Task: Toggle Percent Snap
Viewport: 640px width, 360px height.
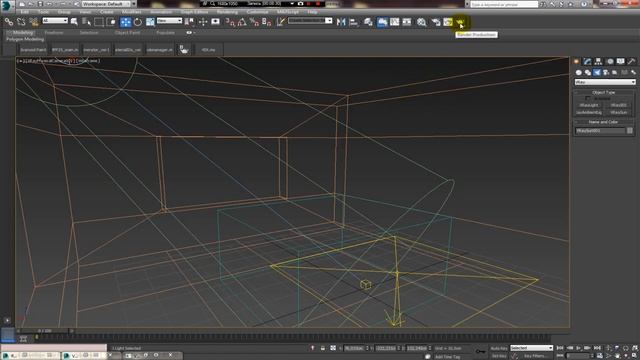Action: click(254, 22)
